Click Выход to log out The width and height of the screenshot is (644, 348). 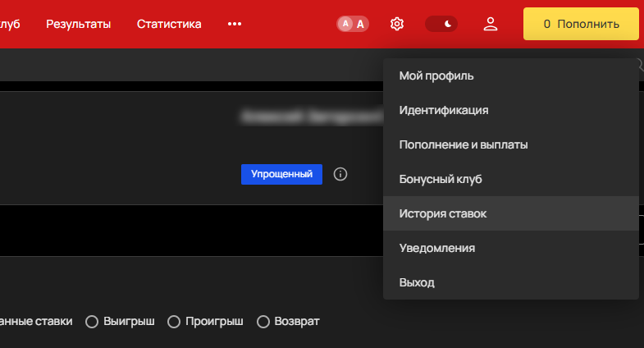510,282
